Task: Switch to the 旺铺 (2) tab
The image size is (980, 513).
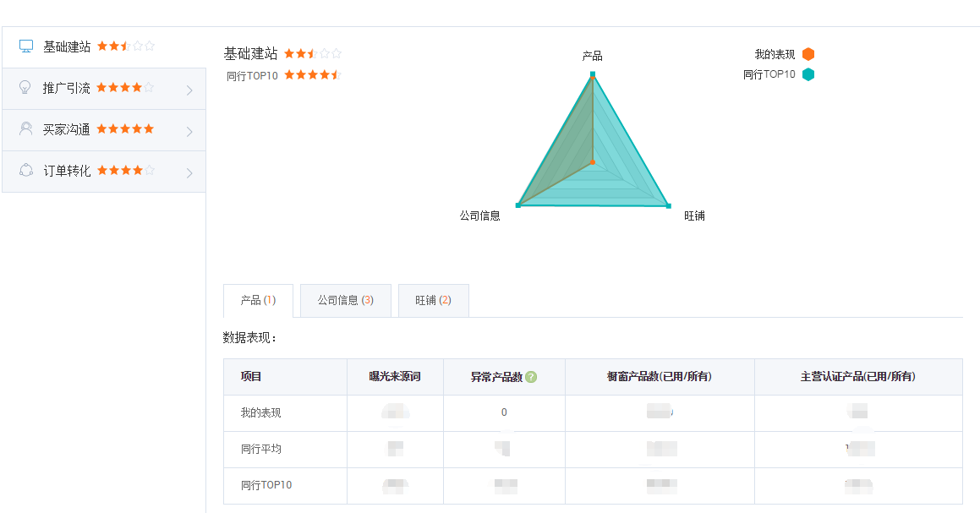Action: pos(433,301)
